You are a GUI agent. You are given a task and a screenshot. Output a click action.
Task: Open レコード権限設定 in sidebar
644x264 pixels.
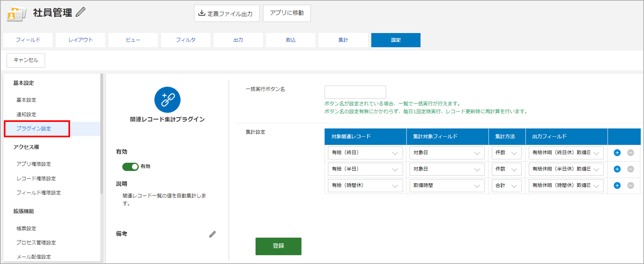pyautogui.click(x=36, y=179)
